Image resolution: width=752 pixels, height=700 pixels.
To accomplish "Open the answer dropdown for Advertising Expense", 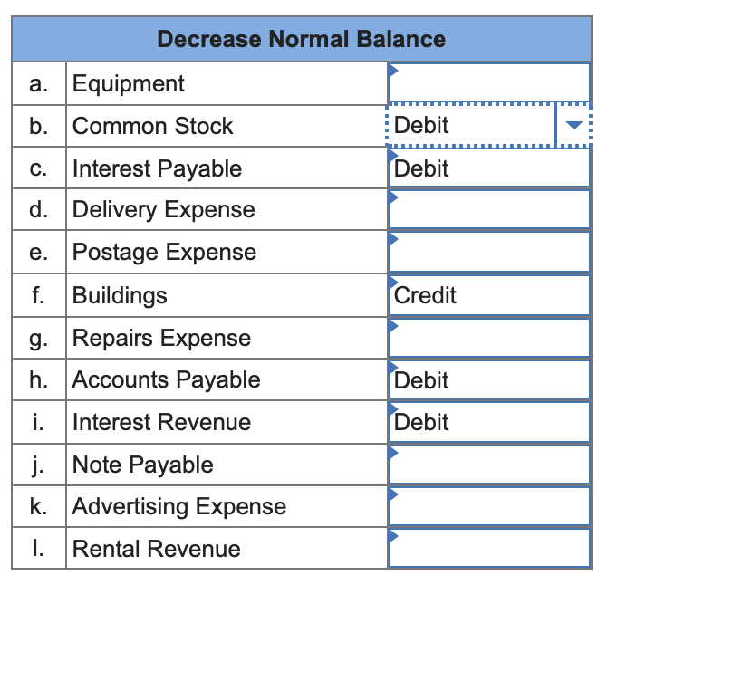I will click(x=489, y=506).
